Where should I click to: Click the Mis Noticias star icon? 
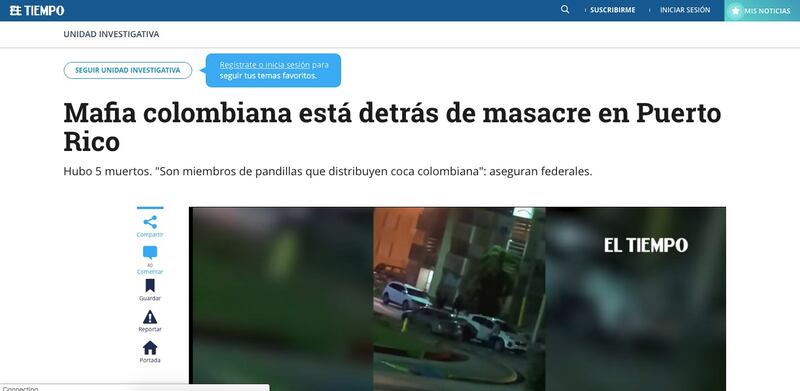[x=735, y=11]
